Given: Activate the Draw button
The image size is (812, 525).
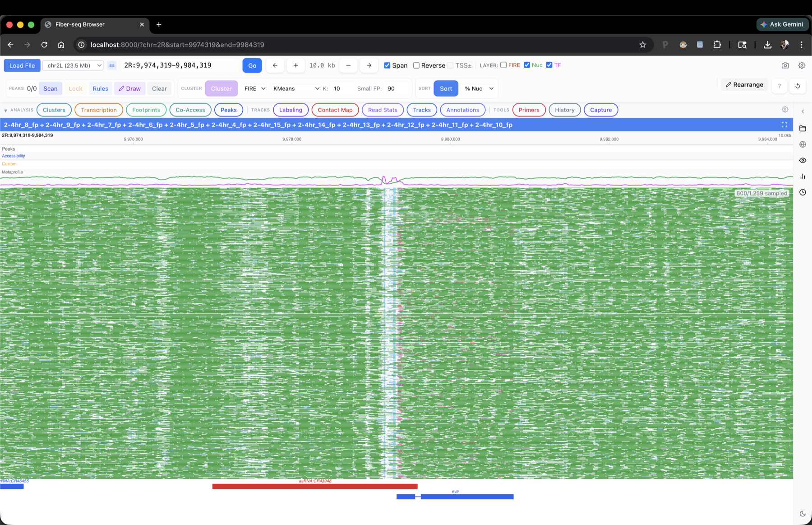Looking at the screenshot, I should pos(130,88).
